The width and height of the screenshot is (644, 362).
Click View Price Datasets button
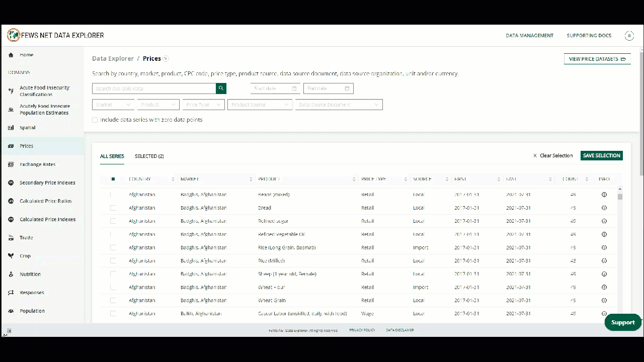pos(597,59)
